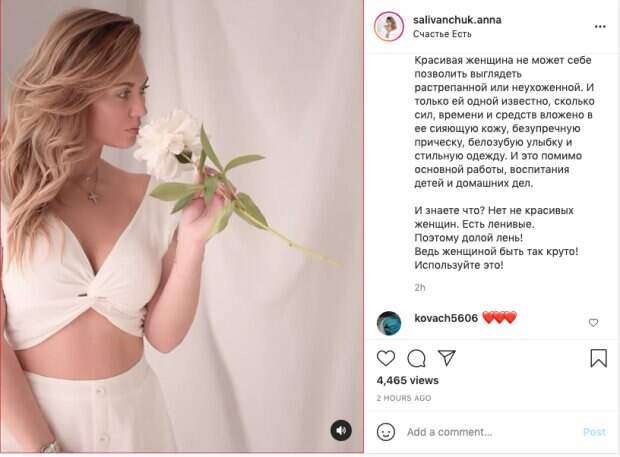Like kovach5606's comment with small heart
This screenshot has height=457, width=620.
pos(593,323)
